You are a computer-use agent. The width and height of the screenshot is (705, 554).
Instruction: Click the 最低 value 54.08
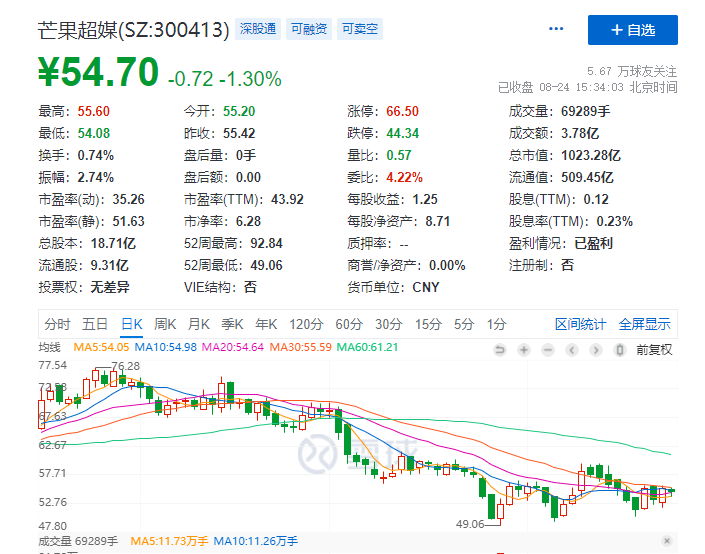coord(94,133)
